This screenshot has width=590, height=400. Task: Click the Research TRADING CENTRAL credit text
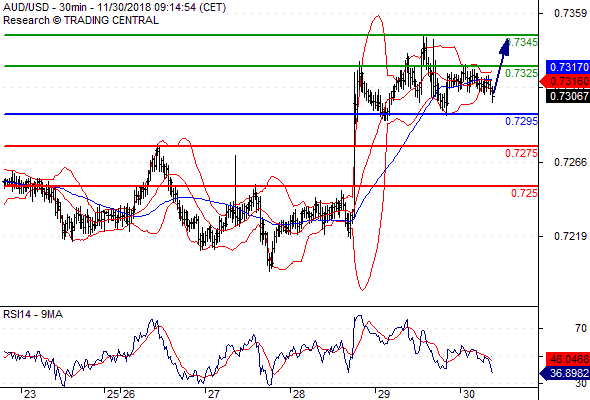pos(81,20)
